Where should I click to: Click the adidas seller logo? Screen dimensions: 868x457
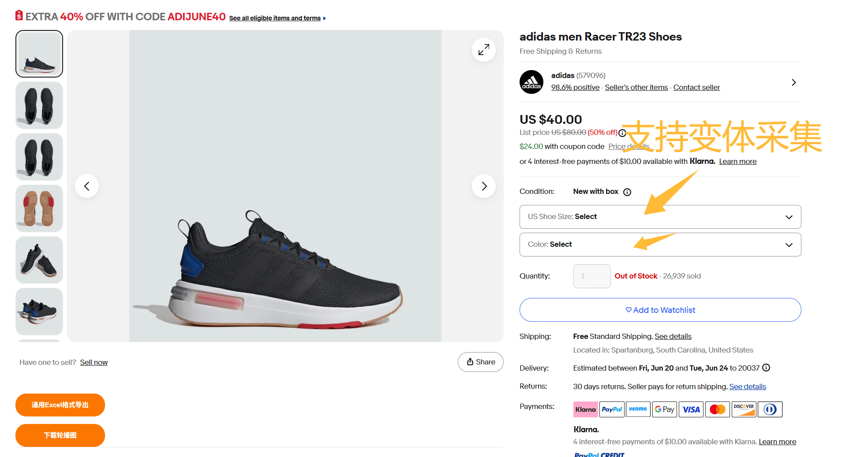[x=531, y=82]
